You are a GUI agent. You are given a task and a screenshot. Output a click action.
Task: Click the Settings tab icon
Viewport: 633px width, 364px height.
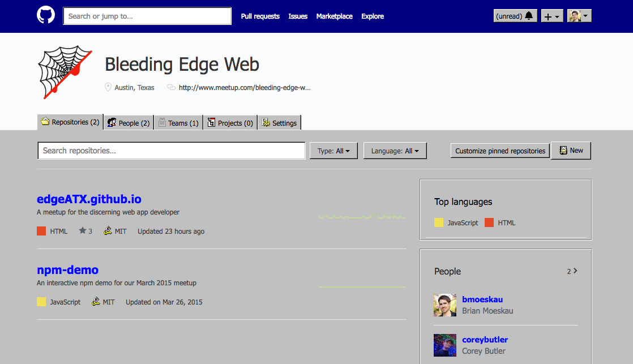point(266,122)
